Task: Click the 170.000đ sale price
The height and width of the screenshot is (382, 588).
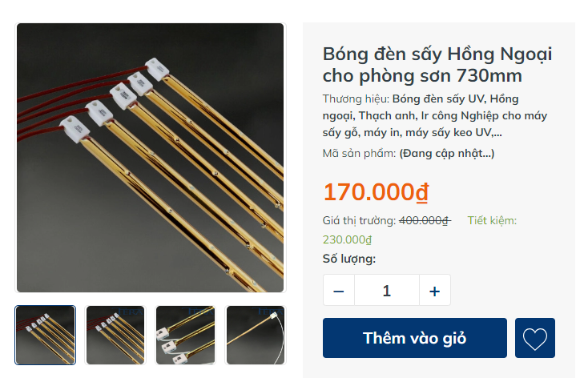Action: coord(377,192)
